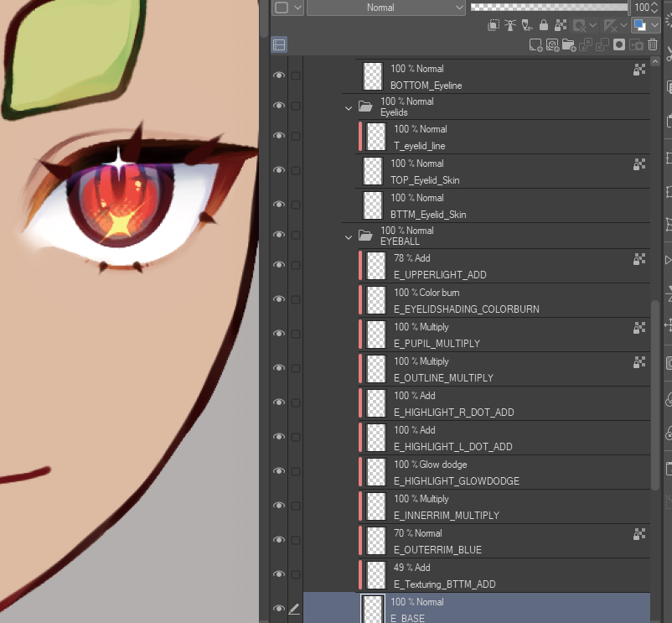672x623 pixels.
Task: Click the layer panel view icon
Action: tap(279, 45)
